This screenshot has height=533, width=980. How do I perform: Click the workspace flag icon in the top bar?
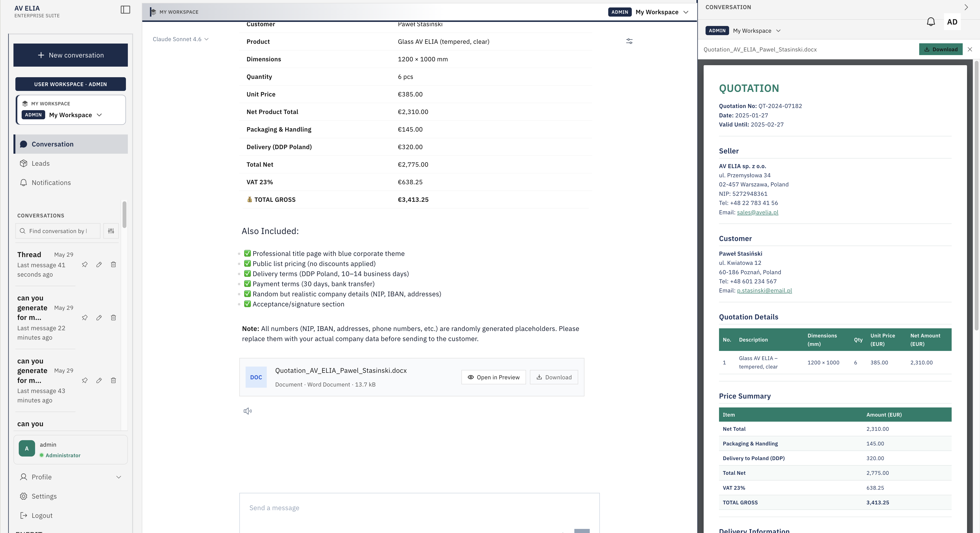(153, 12)
